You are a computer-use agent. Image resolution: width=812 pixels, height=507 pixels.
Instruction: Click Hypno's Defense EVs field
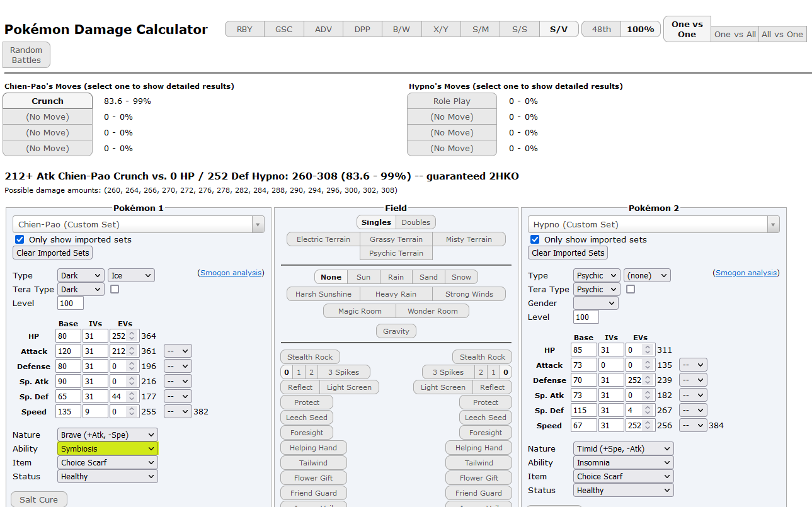point(639,380)
